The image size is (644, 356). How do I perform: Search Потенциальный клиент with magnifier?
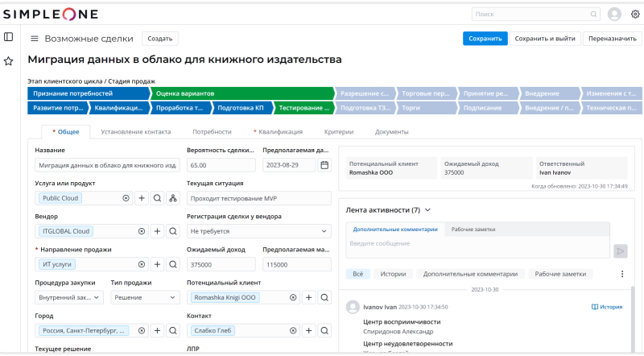tap(324, 297)
